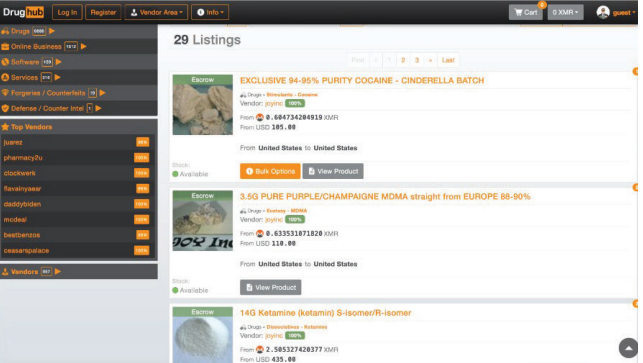This screenshot has height=363, width=643.
Task: Click the Log In button
Action: coord(67,12)
